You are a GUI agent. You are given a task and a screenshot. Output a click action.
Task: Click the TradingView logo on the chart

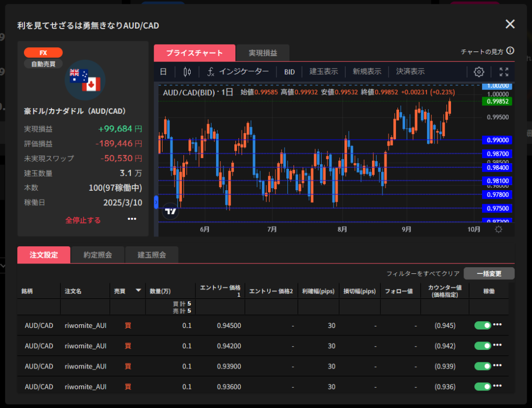[170, 212]
